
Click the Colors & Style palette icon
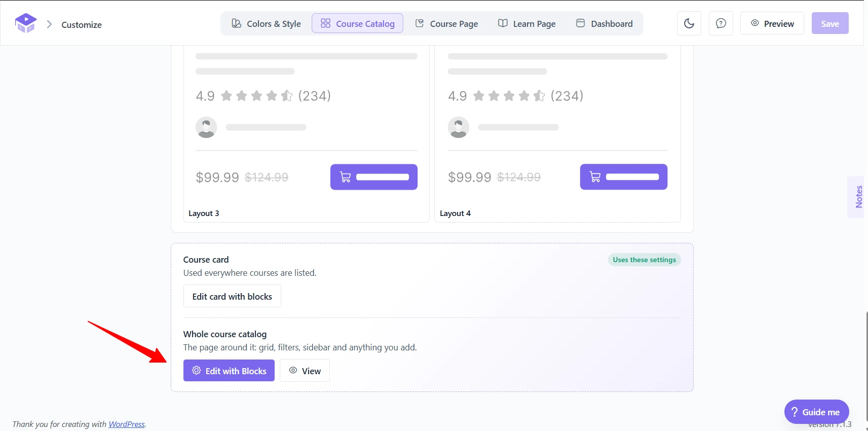click(x=237, y=23)
